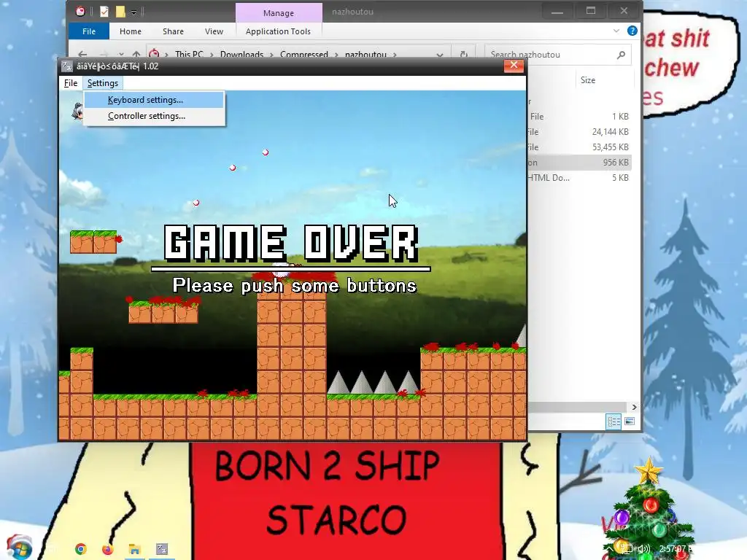
Task: Expand the Explorer ribbon chevron
Action: click(x=616, y=31)
